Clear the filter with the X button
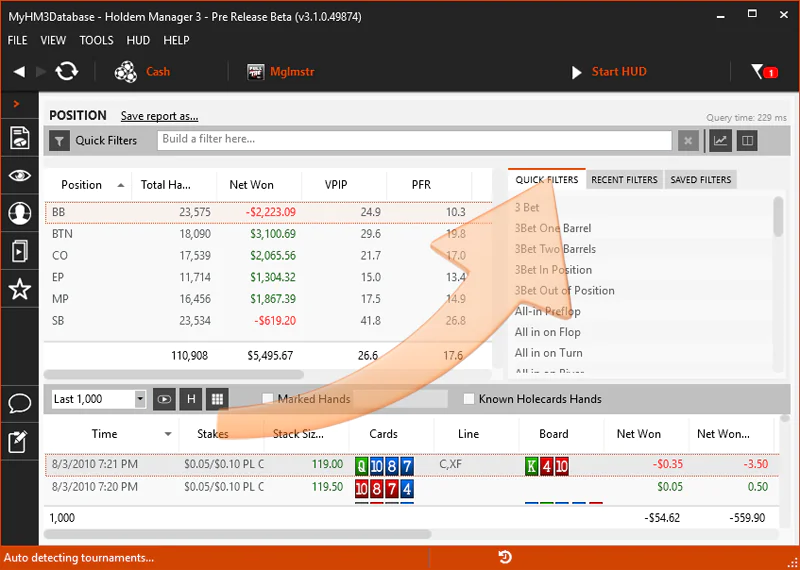800x570 pixels. (688, 141)
